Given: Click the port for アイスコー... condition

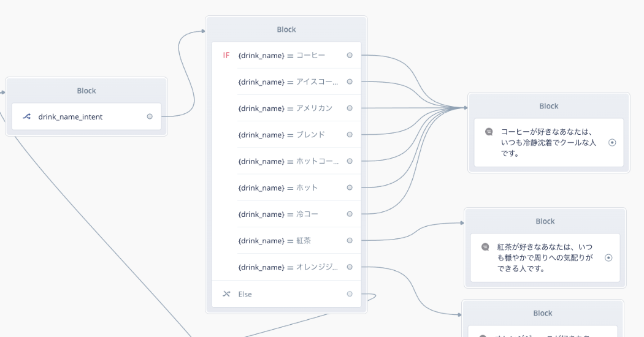Looking at the screenshot, I should point(350,81).
